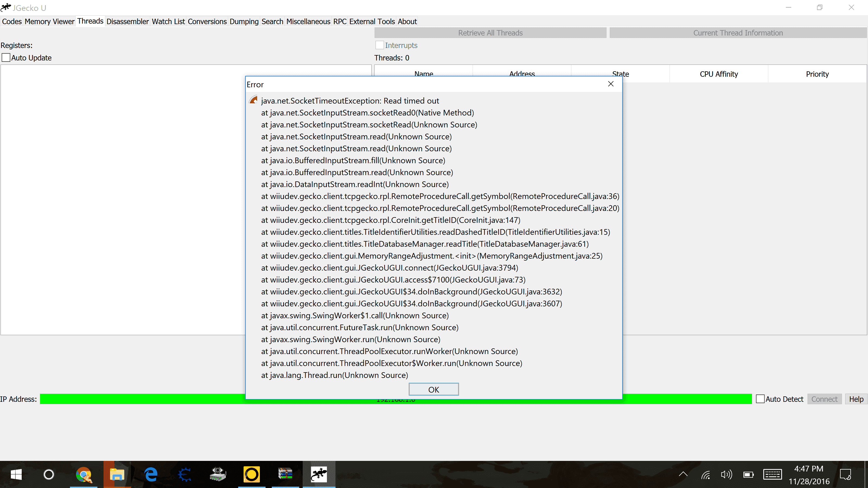Open the disk drive utility taskbar icon
Image resolution: width=868 pixels, height=488 pixels.
click(x=218, y=474)
